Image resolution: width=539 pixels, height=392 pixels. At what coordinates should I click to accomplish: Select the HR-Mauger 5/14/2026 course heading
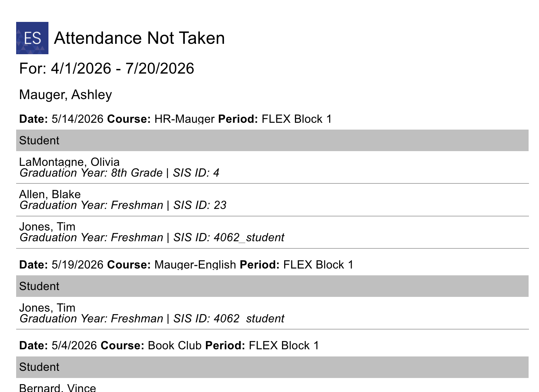coord(175,119)
